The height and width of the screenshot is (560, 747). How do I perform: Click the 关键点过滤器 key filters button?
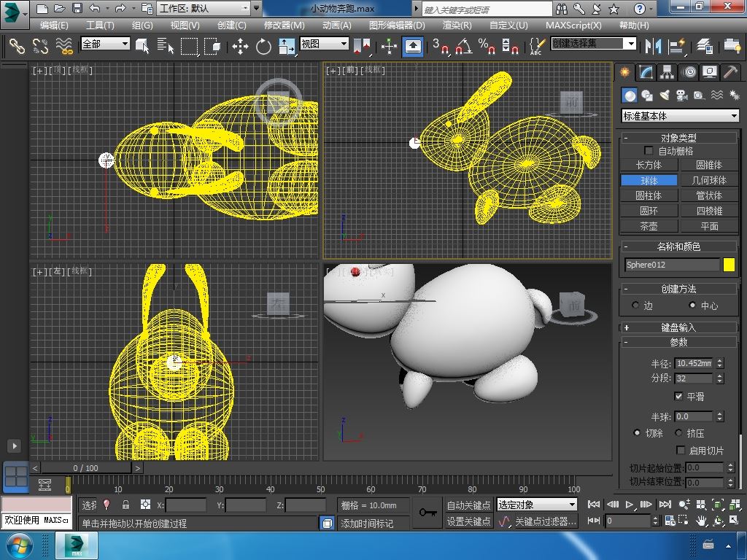[x=546, y=521]
